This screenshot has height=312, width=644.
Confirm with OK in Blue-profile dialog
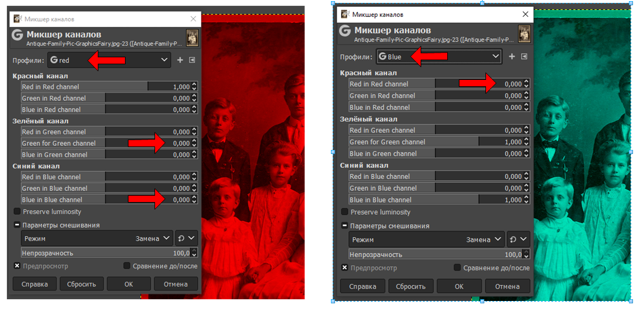(x=459, y=287)
